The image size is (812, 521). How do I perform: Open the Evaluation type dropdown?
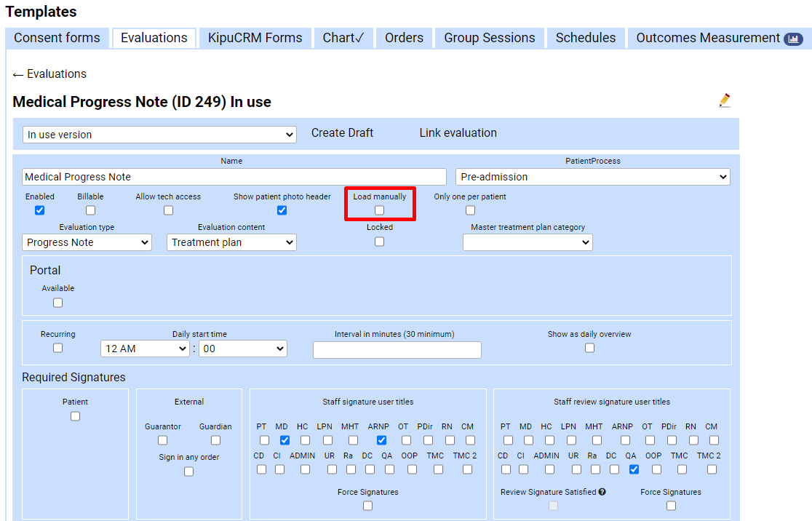tap(87, 242)
